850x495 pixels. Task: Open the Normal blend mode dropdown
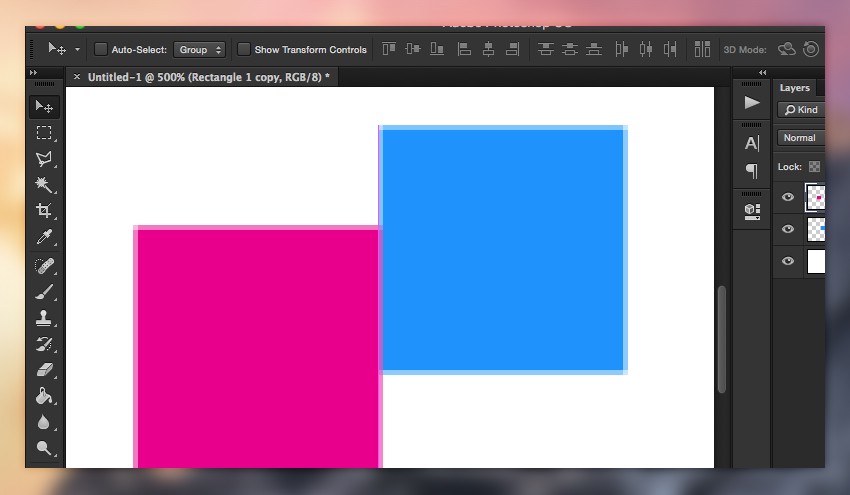(800, 138)
